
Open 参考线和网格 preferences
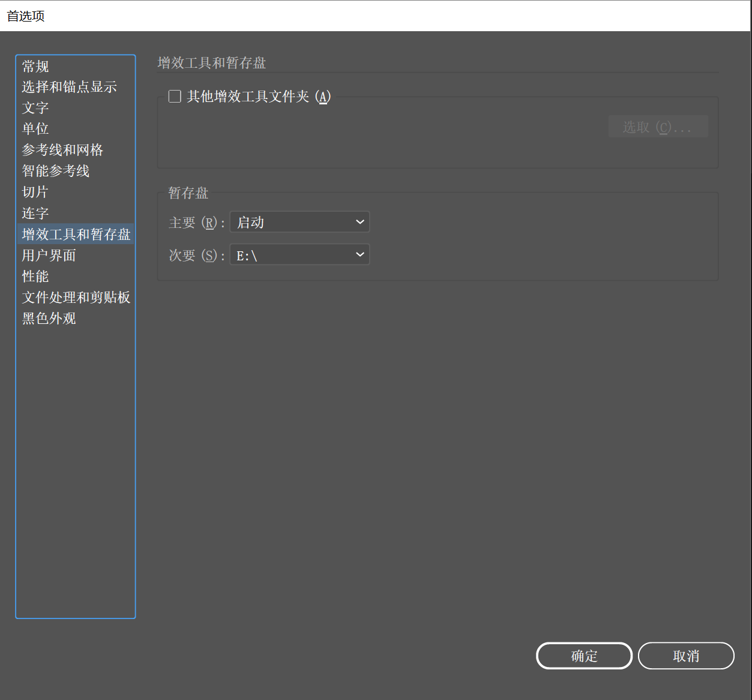click(x=75, y=150)
